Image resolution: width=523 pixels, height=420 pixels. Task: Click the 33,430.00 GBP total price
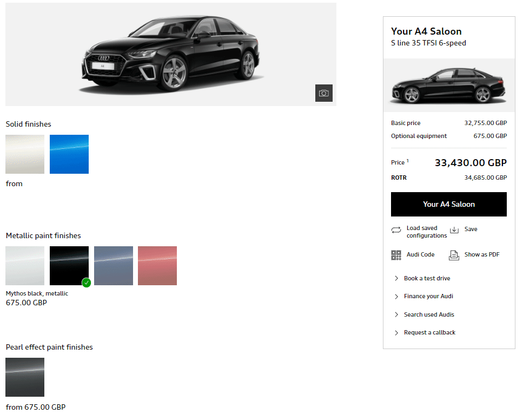click(471, 163)
